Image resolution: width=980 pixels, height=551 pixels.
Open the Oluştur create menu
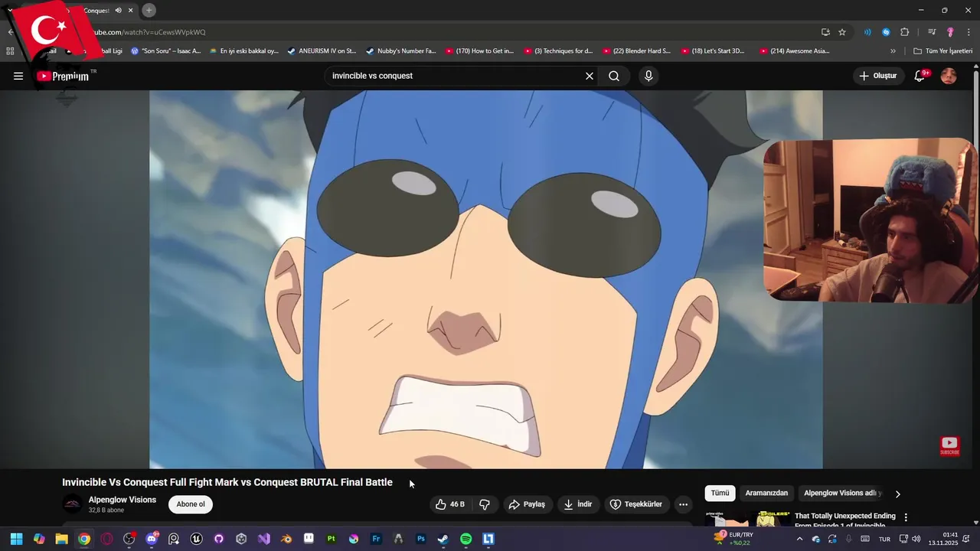coord(877,76)
